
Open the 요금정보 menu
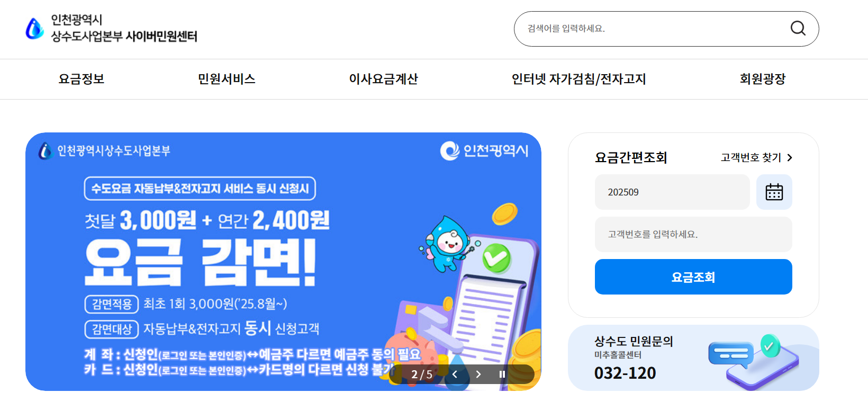(82, 79)
